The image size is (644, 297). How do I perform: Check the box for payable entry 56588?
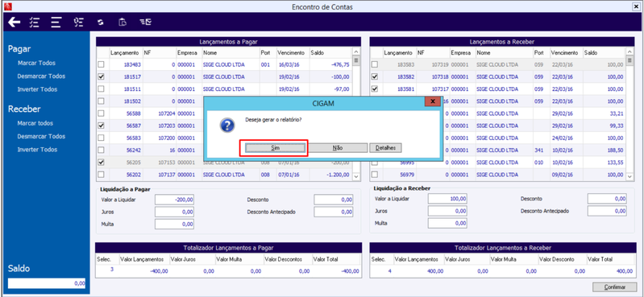coord(101,113)
